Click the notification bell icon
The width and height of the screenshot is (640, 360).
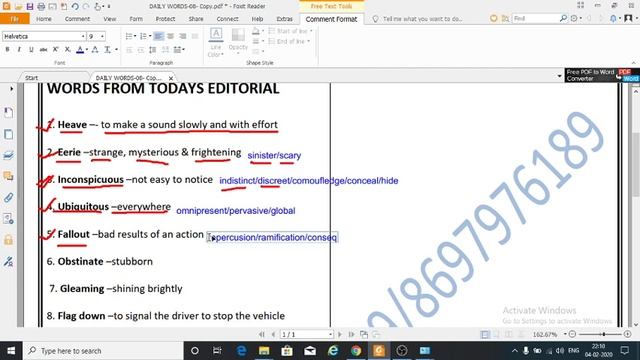pyautogui.click(x=613, y=18)
